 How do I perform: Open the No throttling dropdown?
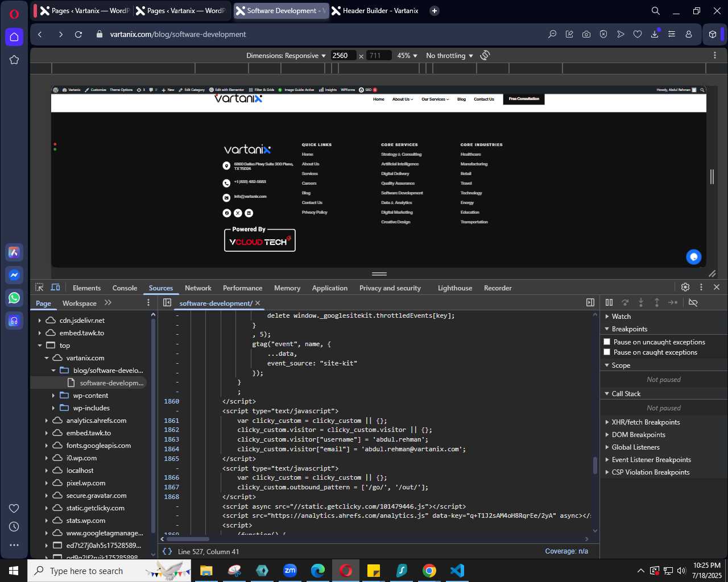(x=450, y=55)
